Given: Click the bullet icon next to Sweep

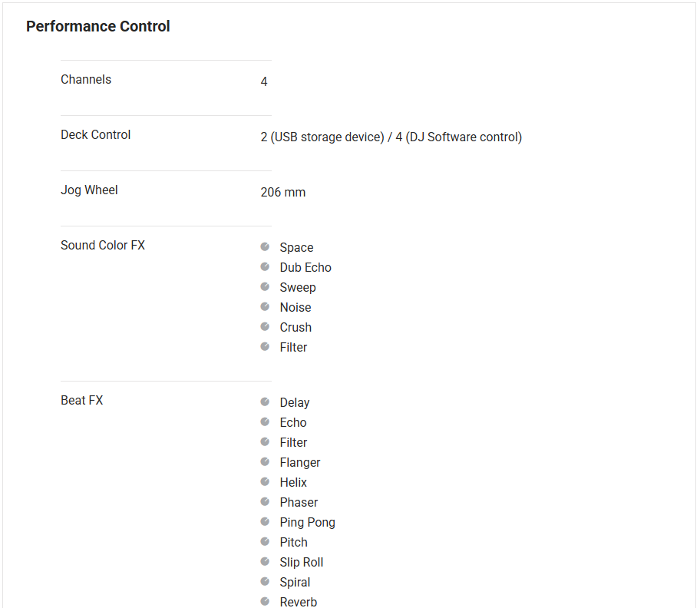Looking at the screenshot, I should pyautogui.click(x=265, y=286).
